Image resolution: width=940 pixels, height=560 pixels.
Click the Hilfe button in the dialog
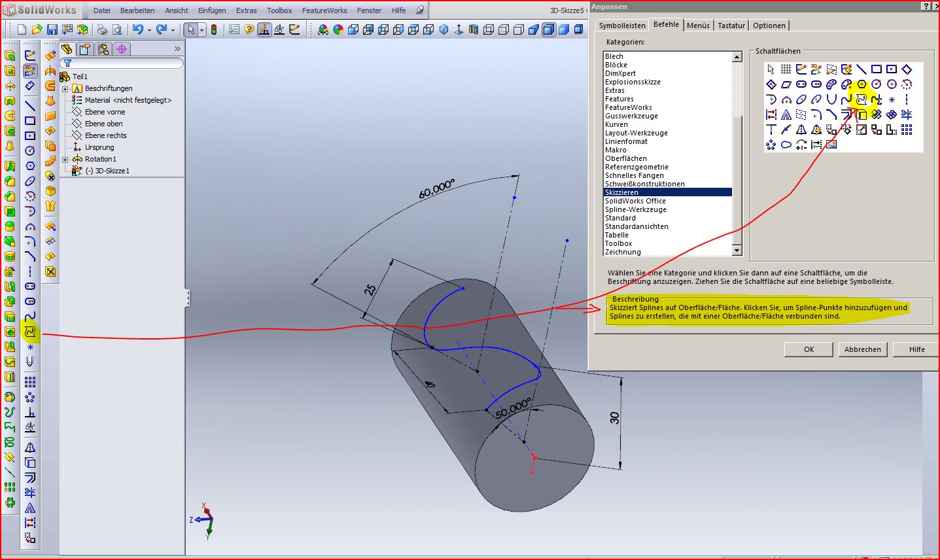pos(916,349)
